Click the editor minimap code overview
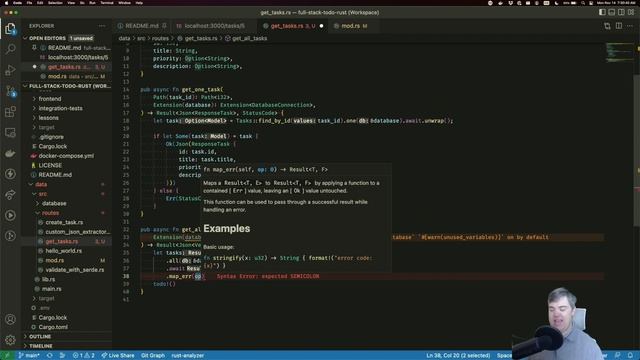This screenshot has width=640, height=360. [620, 52]
